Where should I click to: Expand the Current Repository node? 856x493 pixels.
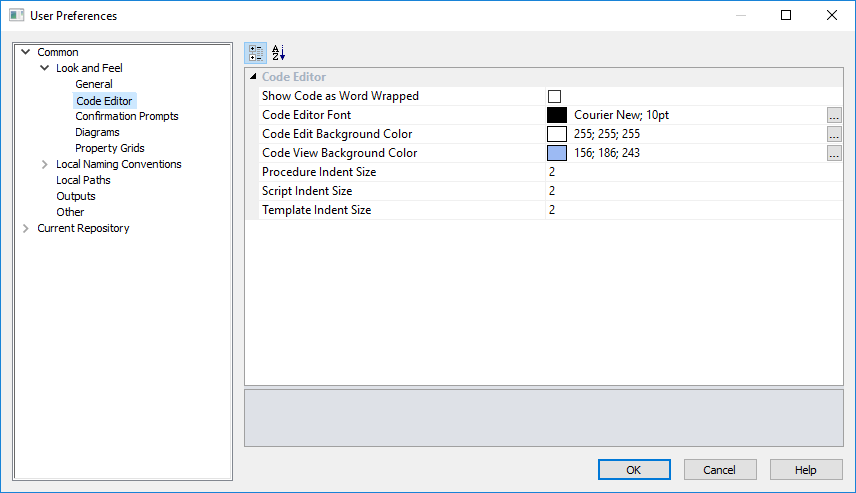click(26, 228)
